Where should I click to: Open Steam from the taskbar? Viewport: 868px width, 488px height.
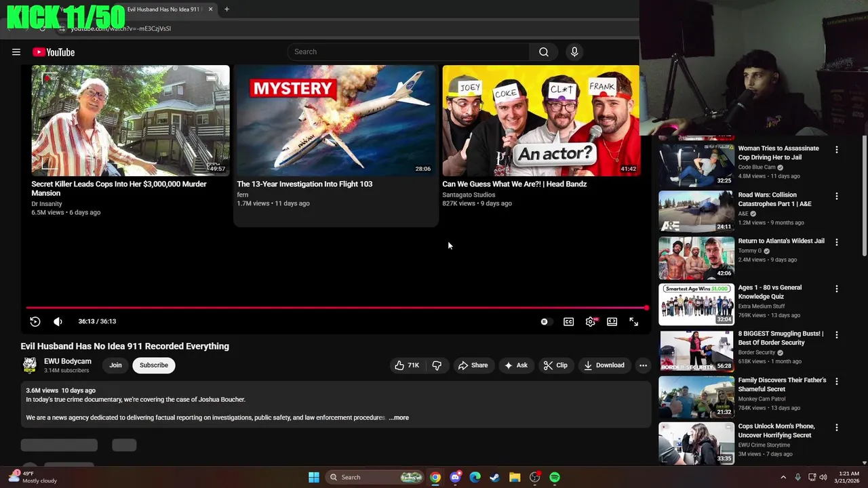click(495, 477)
